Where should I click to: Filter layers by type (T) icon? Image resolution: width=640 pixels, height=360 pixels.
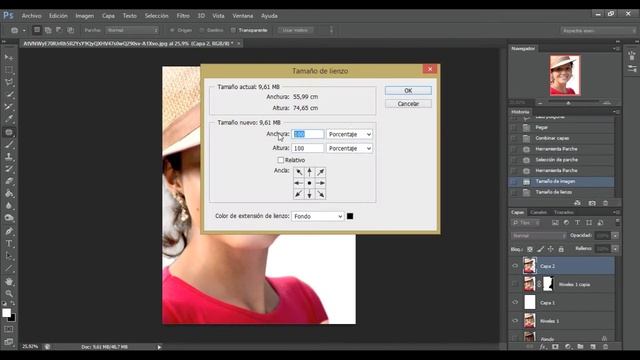577,223
